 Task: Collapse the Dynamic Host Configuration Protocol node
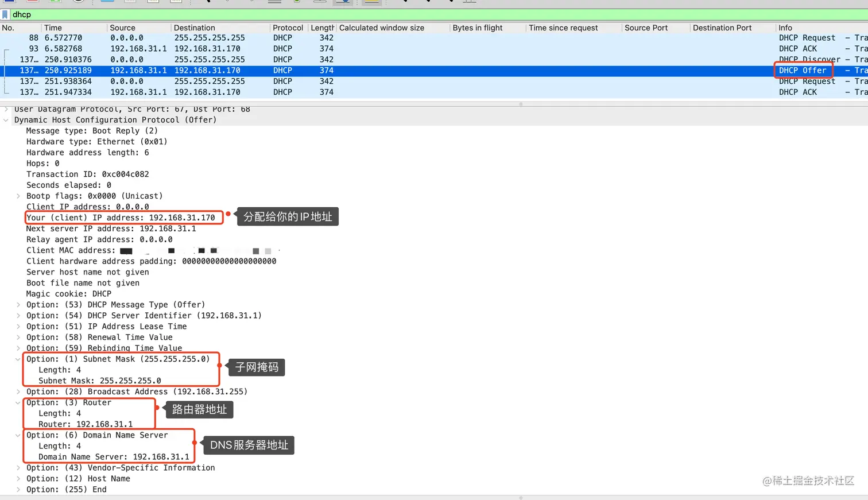click(x=6, y=120)
